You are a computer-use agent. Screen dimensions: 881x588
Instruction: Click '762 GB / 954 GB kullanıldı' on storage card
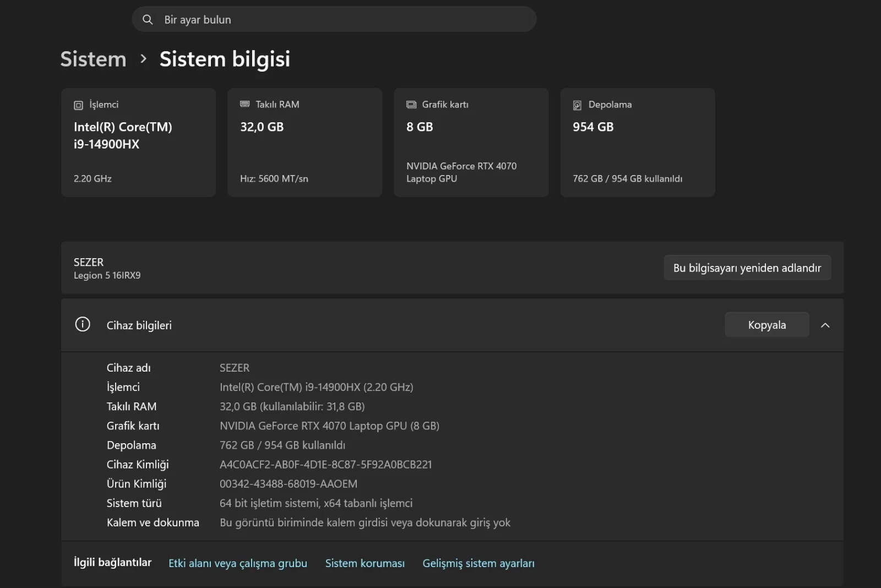(627, 178)
